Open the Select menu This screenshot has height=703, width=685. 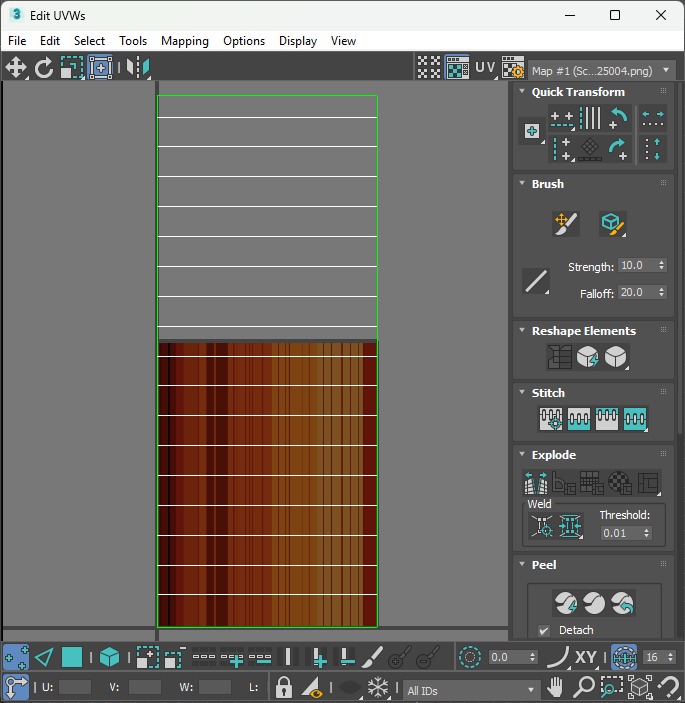[89, 41]
